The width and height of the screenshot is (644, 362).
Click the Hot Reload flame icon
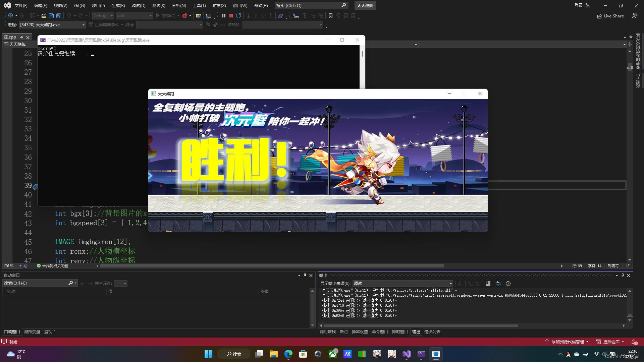(184, 16)
